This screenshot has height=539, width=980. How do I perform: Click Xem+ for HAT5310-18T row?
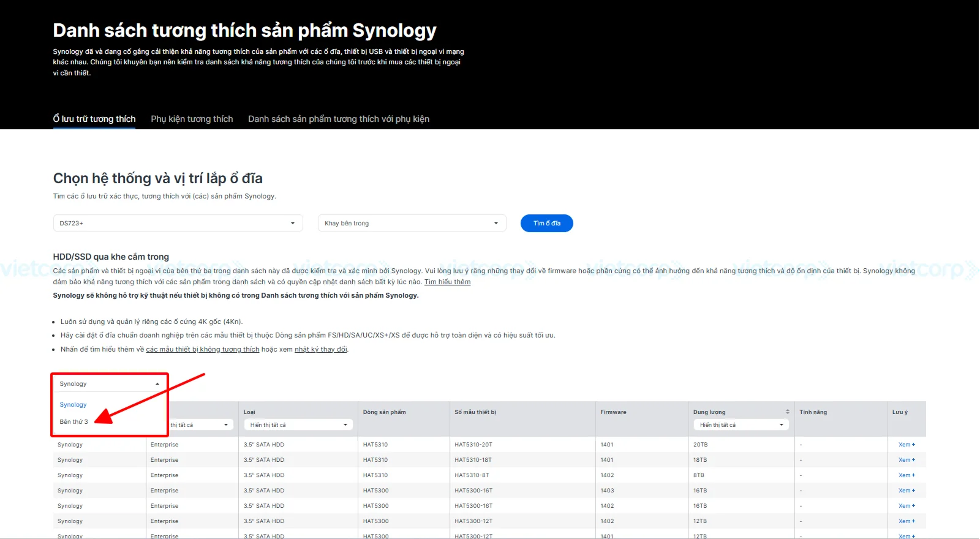point(907,460)
